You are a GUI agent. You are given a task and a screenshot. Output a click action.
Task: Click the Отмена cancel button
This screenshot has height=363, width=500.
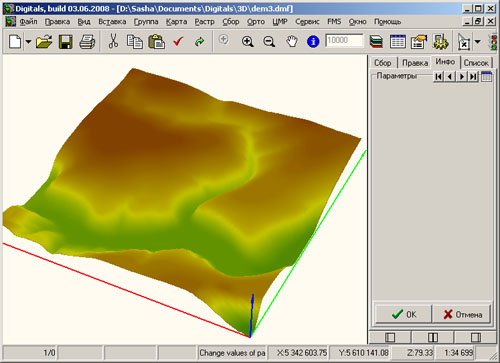(462, 314)
